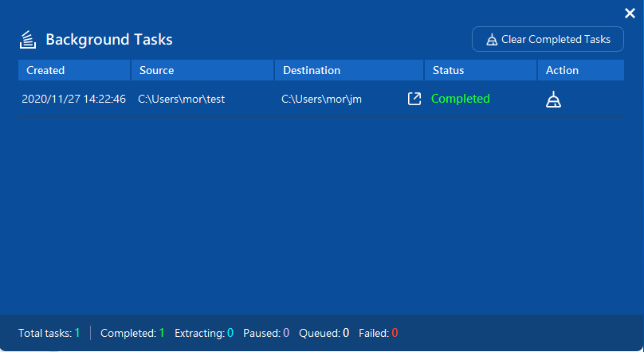Click the Extracting counter in footer
The height and width of the screenshot is (352, 644).
(x=204, y=333)
